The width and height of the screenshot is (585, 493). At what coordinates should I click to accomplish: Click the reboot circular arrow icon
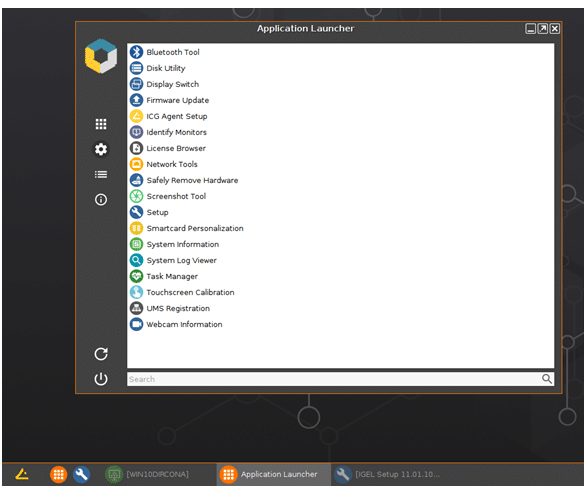point(101,354)
